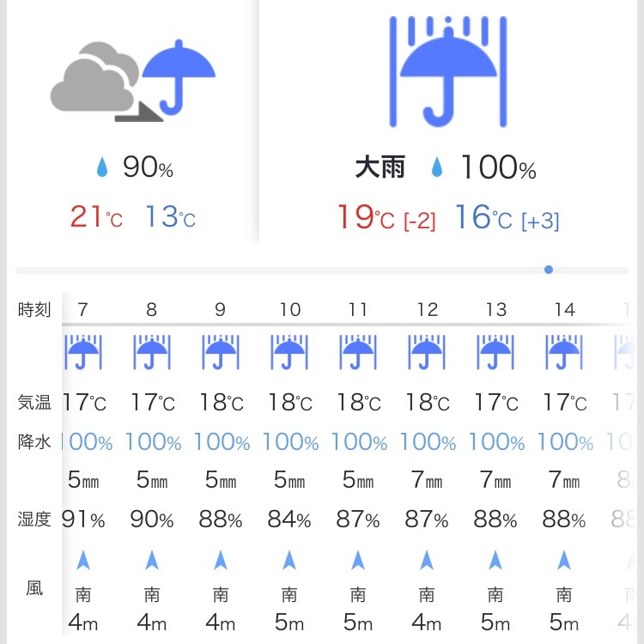Tap the 84% humidity value at hour 10

(x=289, y=519)
